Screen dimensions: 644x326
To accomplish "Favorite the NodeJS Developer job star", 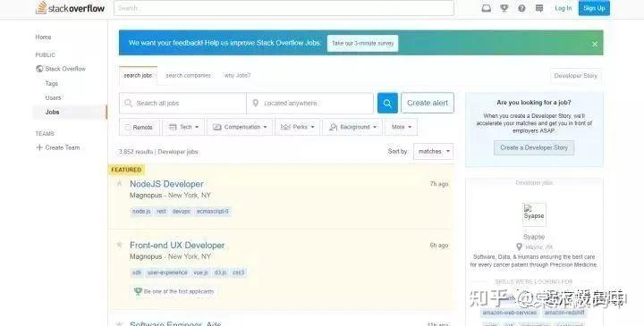I will point(120,183).
